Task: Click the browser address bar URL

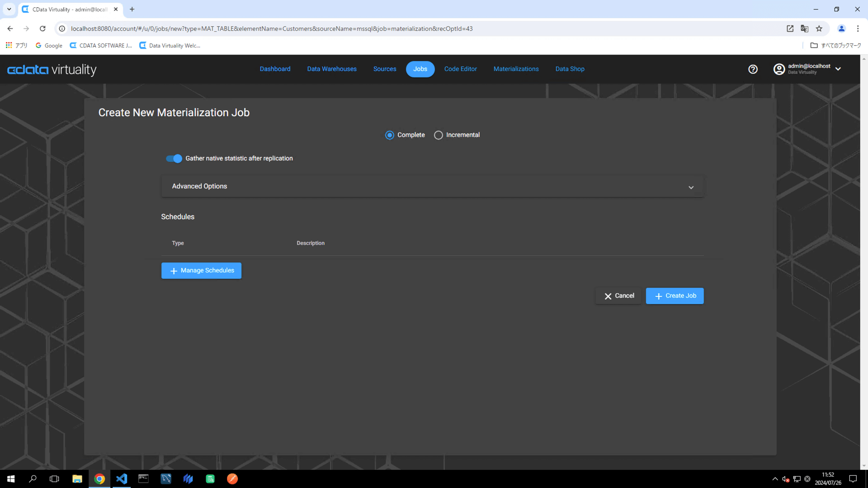Action: (x=271, y=28)
